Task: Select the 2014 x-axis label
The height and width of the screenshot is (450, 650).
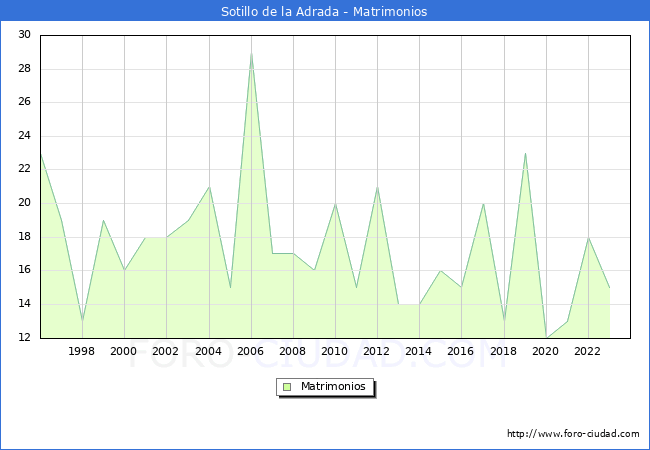Action: 419,352
